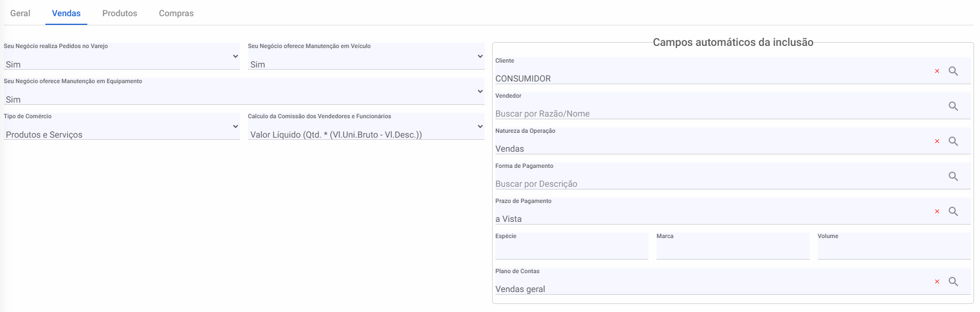Search Natureza da Operação with magnifier icon
This screenshot has width=980, height=312.
(953, 141)
